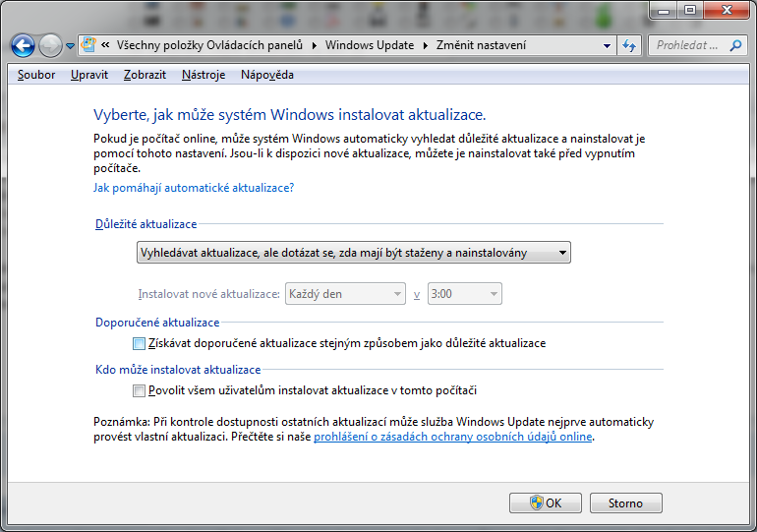Open the Soubor menu
Screen dimensions: 757x532
click(36, 75)
